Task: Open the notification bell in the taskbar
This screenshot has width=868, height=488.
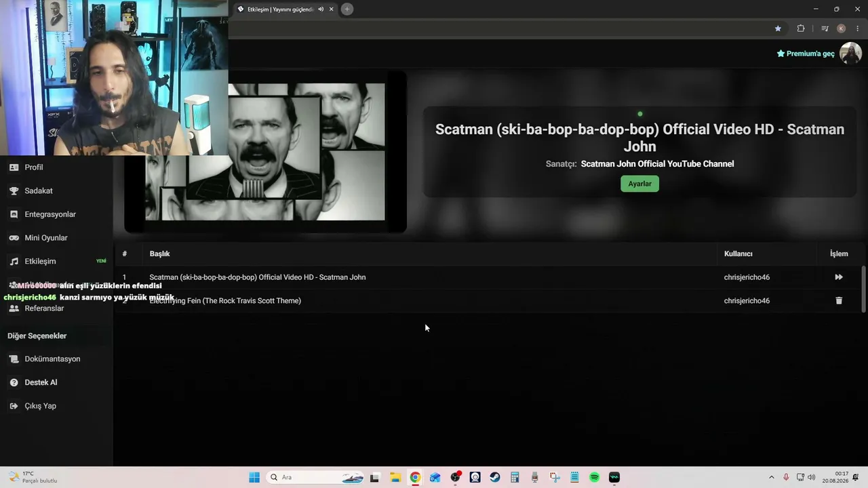Action: (x=856, y=477)
